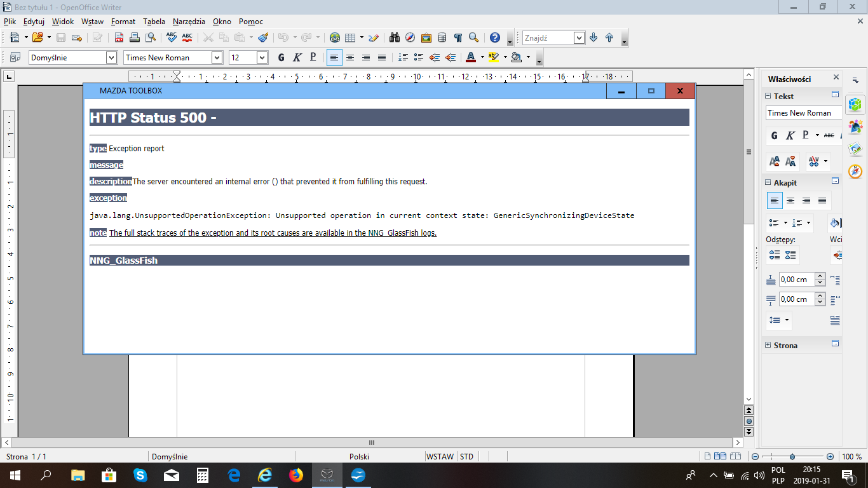Click the Znajdź search field

point(548,37)
